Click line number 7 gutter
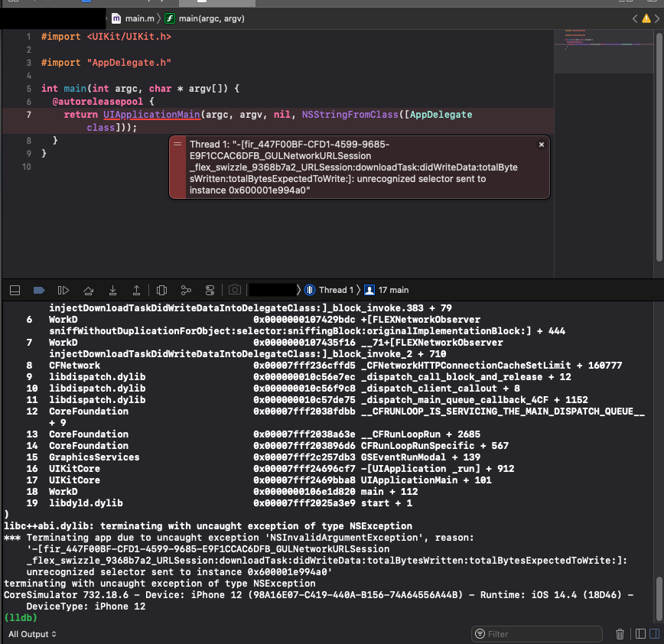The height and width of the screenshot is (644, 664). click(28, 115)
